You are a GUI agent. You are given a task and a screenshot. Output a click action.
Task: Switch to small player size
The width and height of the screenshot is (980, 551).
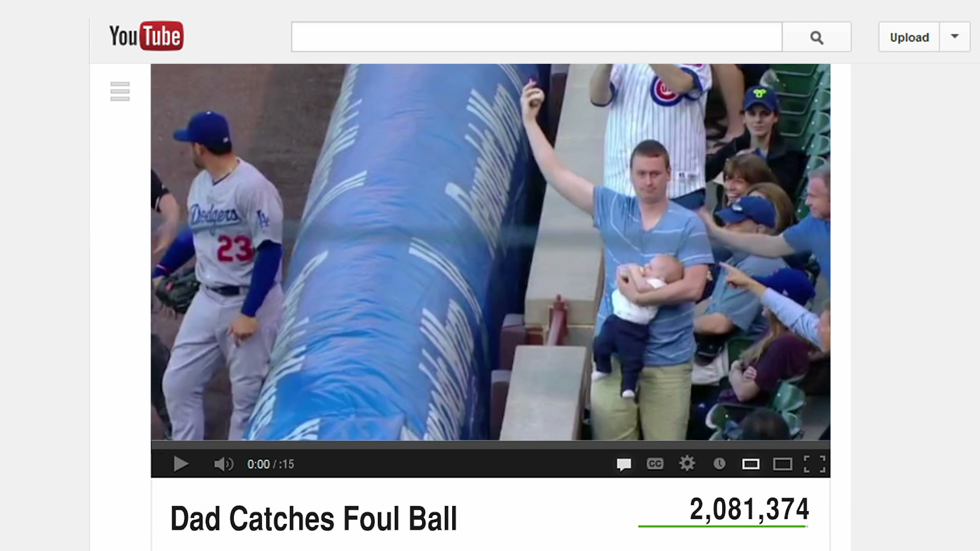[x=750, y=464]
